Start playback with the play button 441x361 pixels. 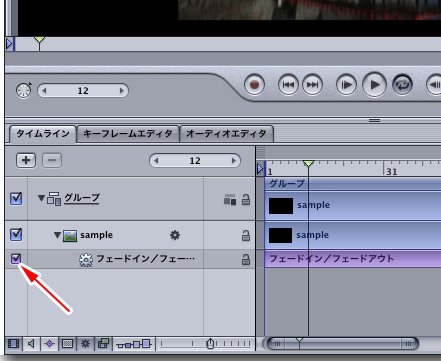pos(374,85)
